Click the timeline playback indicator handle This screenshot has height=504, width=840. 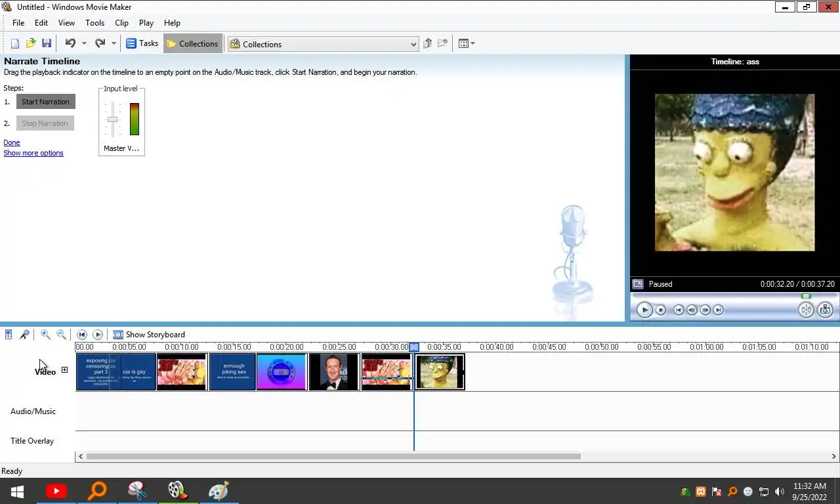click(414, 347)
